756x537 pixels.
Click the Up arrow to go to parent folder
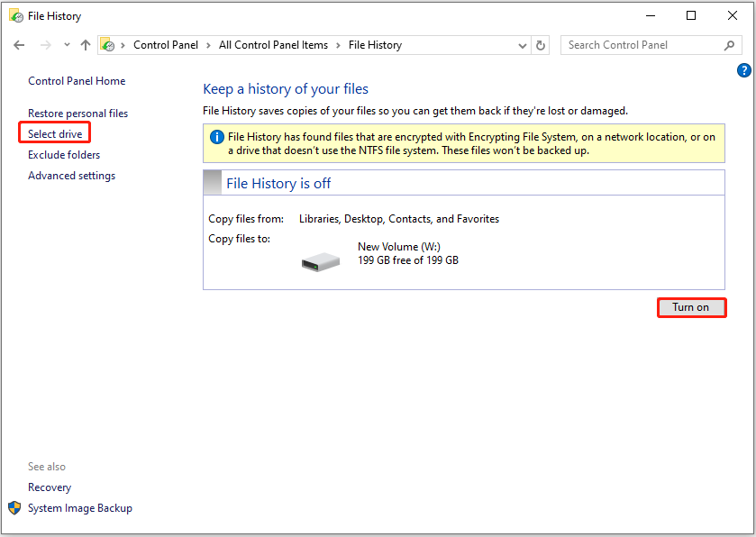86,44
